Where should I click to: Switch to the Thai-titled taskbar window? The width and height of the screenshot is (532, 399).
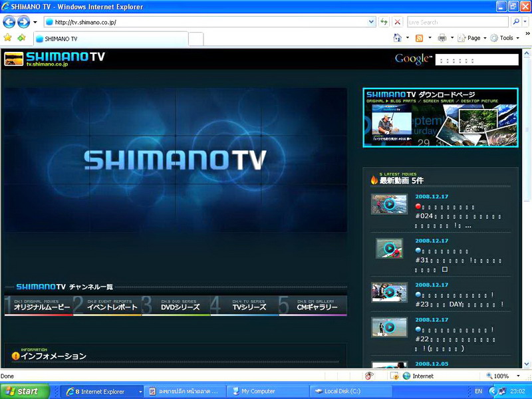coord(186,391)
